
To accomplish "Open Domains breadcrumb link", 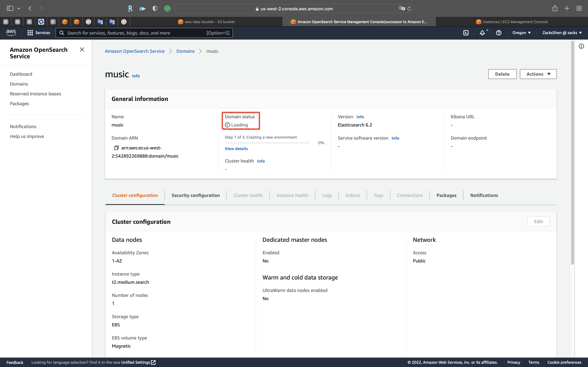I will pos(185,51).
